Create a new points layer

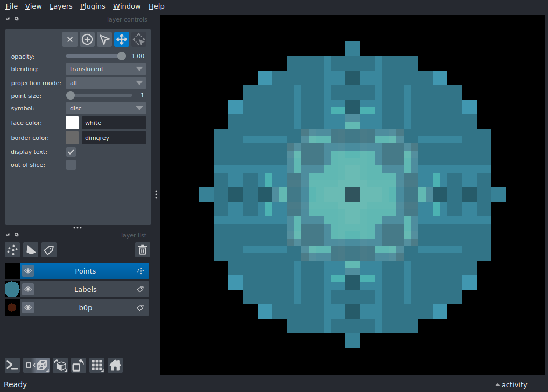[x=12, y=249]
